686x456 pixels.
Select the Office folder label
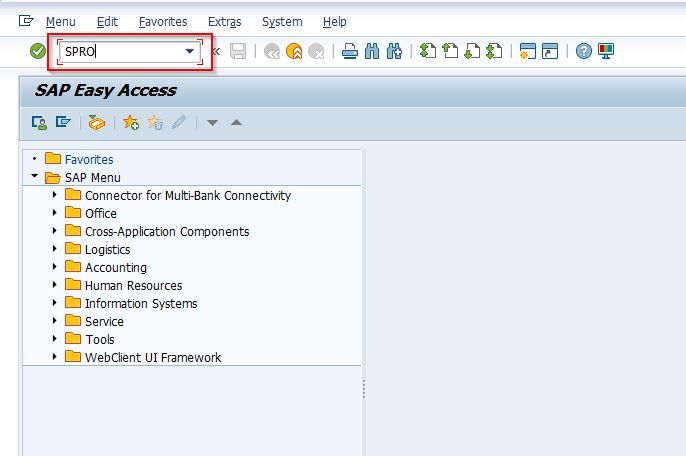pos(101,213)
